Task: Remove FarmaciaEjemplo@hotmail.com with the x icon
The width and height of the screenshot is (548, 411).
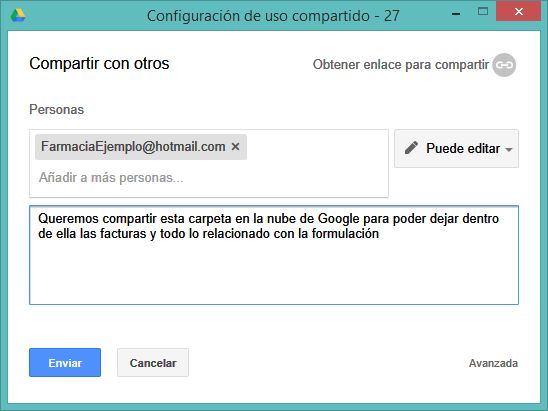Action: click(236, 147)
